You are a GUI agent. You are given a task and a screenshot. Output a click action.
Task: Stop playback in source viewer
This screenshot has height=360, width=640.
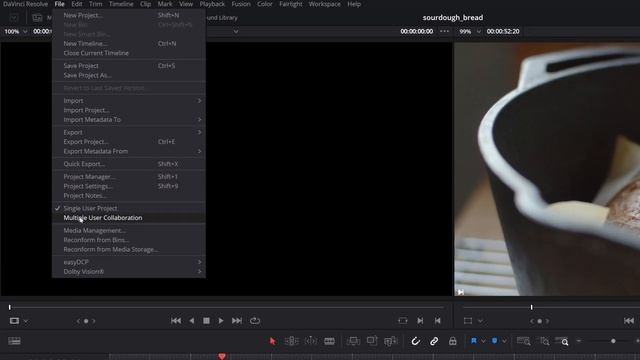click(x=207, y=321)
